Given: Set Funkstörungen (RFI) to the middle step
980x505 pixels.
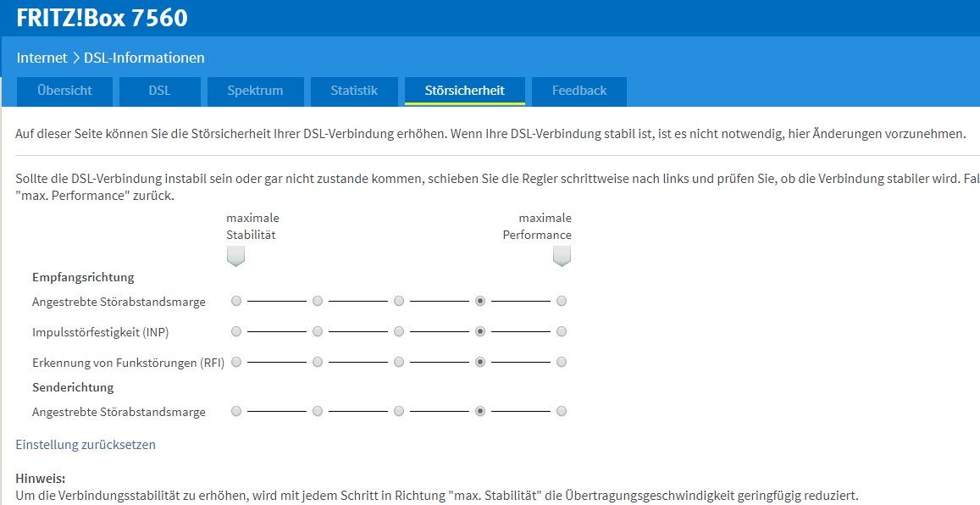Looking at the screenshot, I should [x=399, y=362].
